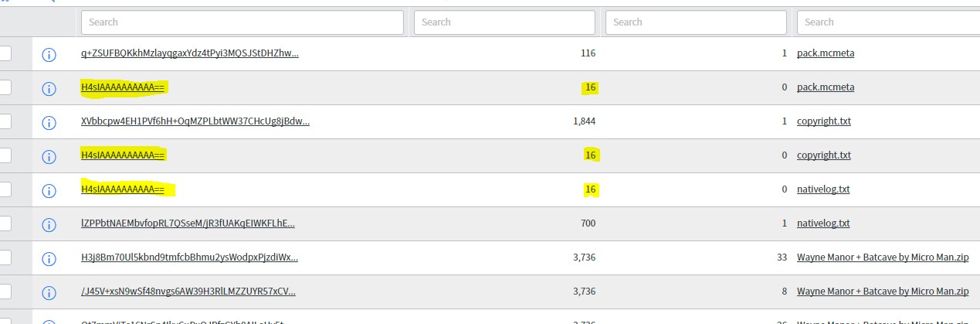980x324 pixels.
Task: Open info icon for q+ZSUFBQKkh row
Action: (49, 54)
